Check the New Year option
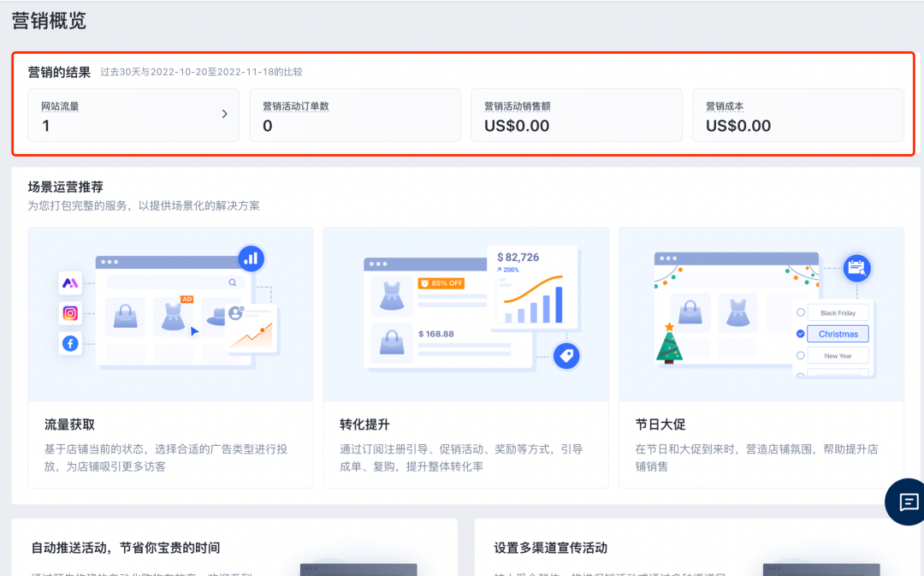 click(837, 355)
